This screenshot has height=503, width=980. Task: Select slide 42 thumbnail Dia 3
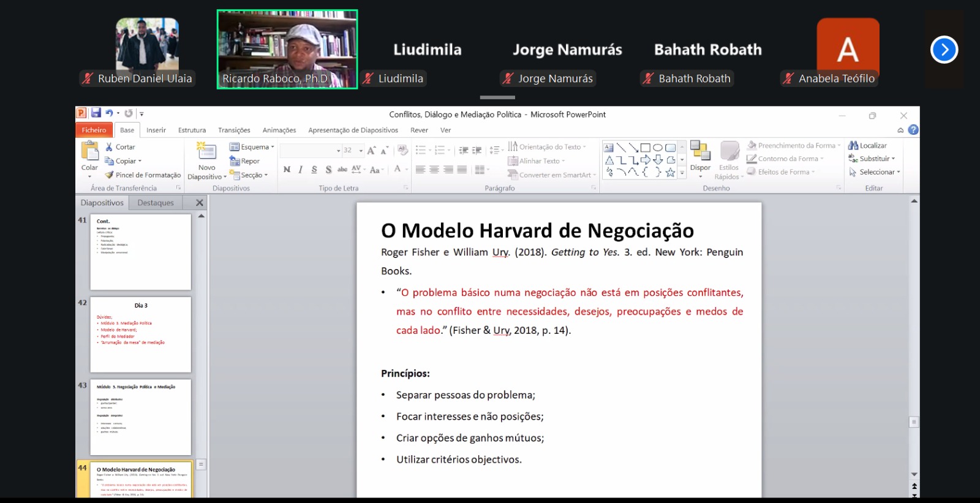[x=140, y=335]
